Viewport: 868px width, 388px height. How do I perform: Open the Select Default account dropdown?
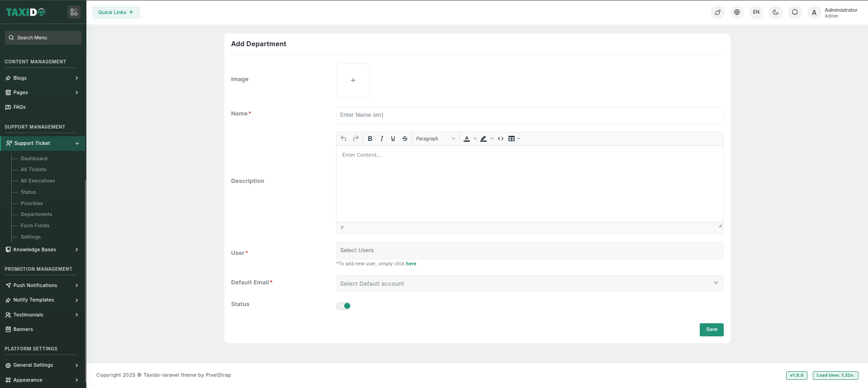click(x=529, y=284)
